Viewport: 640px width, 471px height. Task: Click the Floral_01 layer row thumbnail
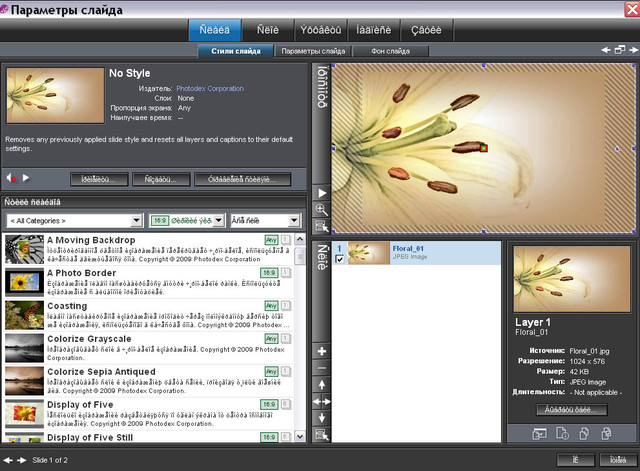click(x=369, y=253)
